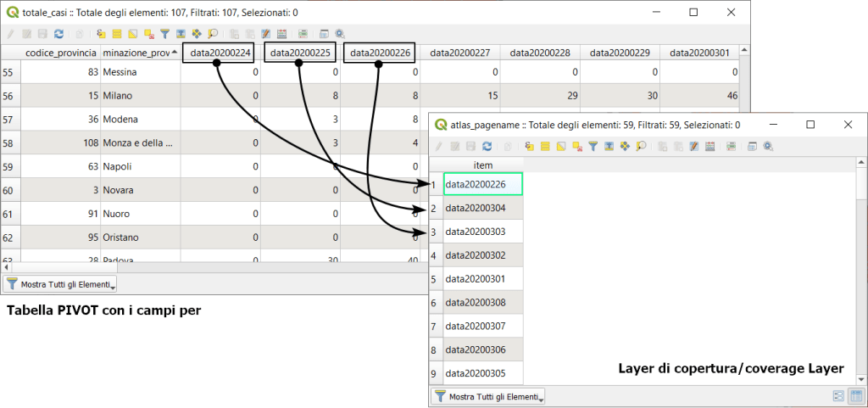The image size is (868, 408).
Task: Switch atlas_pagename to table view
Action: tap(855, 395)
